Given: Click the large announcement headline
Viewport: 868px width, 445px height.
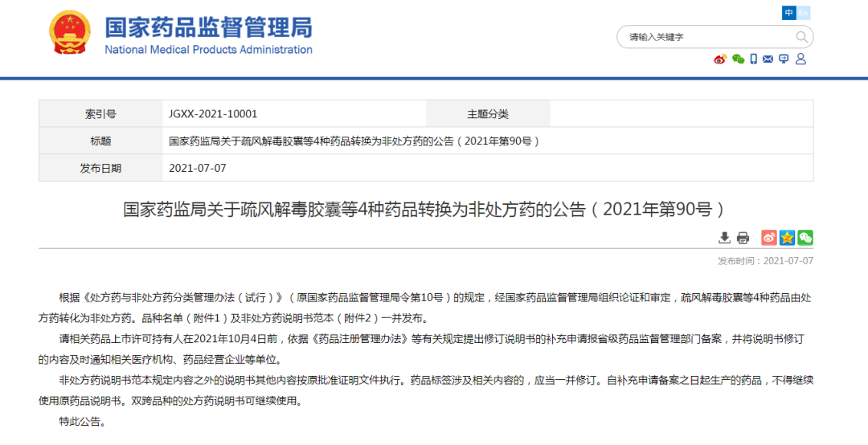Looking at the screenshot, I should [x=424, y=209].
